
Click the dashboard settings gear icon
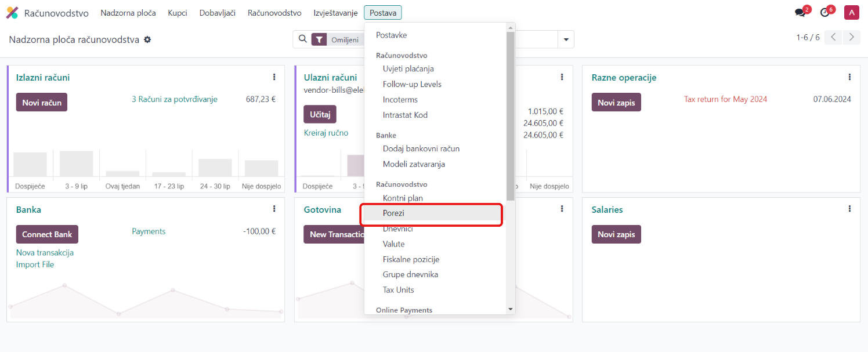coord(147,39)
